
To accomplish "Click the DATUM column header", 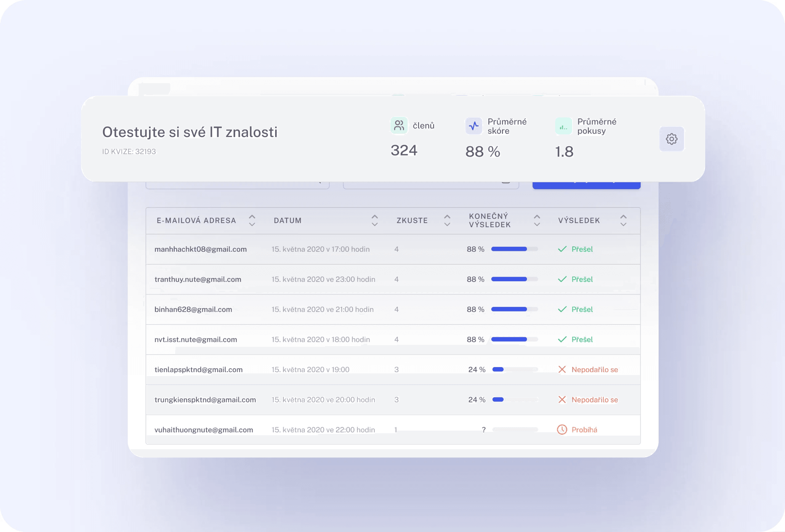I will (287, 220).
